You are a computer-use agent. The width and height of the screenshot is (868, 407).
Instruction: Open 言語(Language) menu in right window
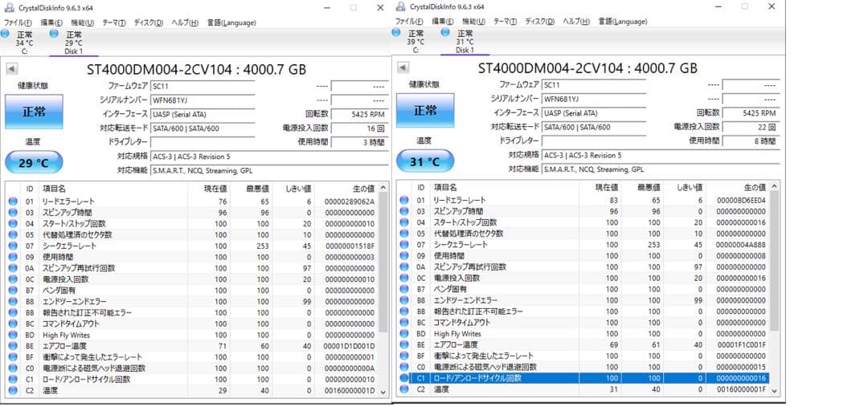[x=623, y=22]
